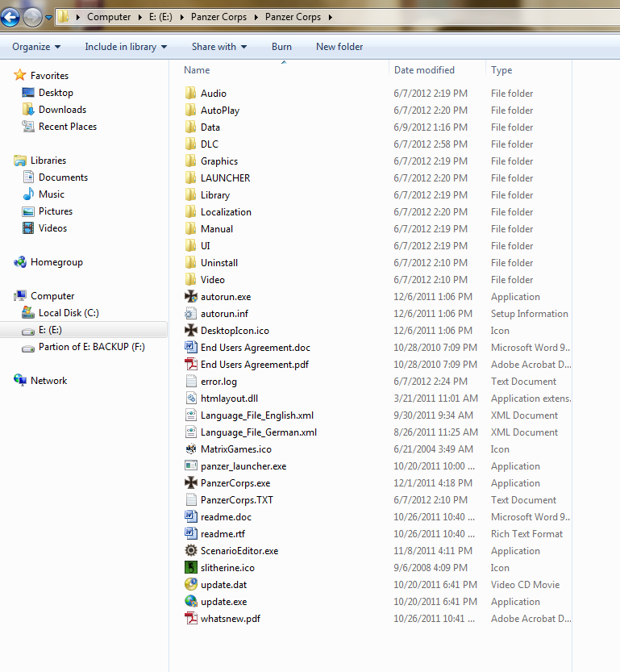Select the Manual folder icon

coord(190,228)
